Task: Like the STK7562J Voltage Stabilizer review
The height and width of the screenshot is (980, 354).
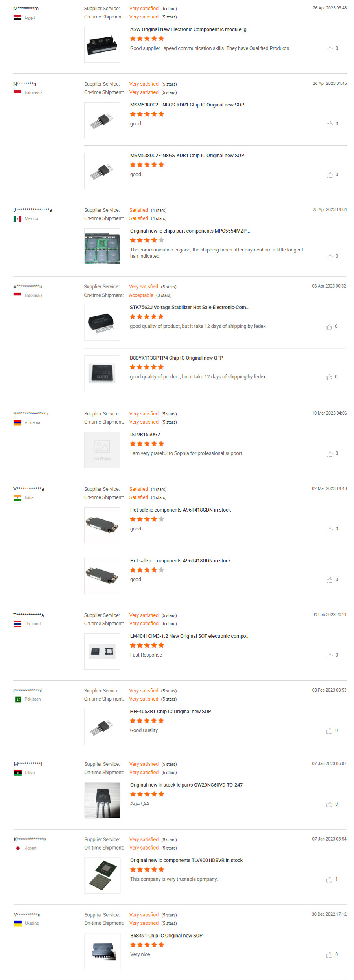Action: (329, 327)
